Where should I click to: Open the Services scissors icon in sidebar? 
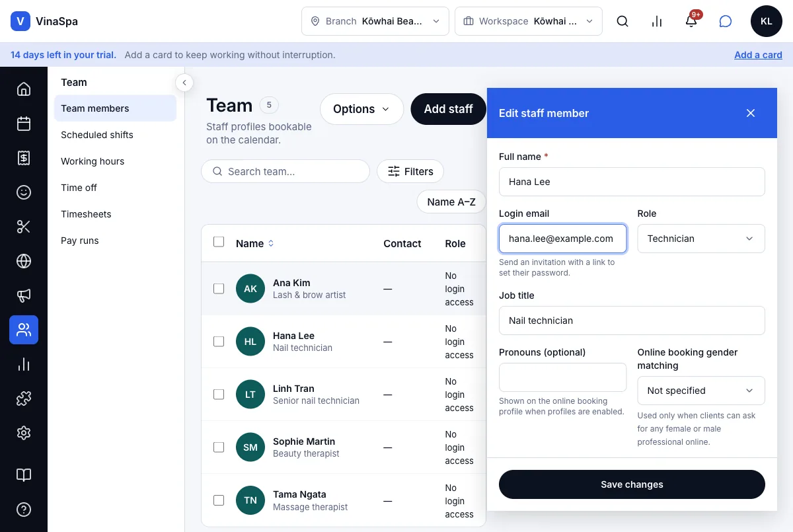coord(24,227)
